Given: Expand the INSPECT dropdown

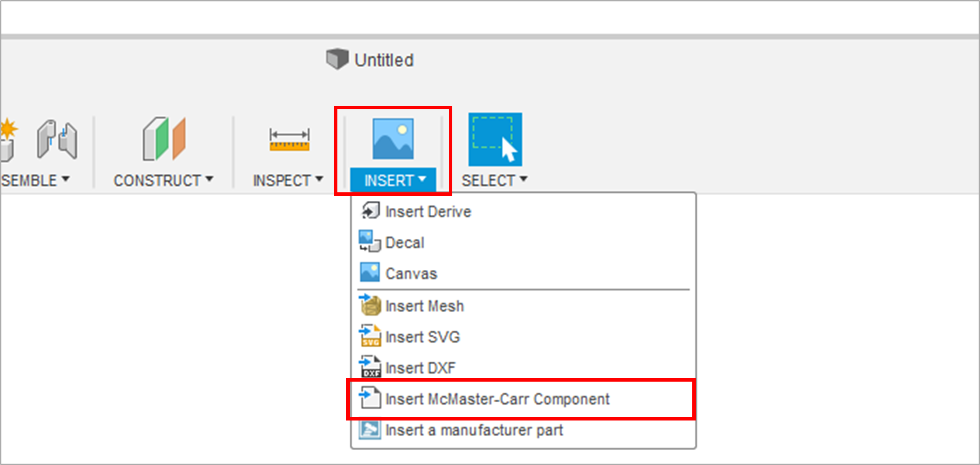Looking at the screenshot, I should pos(288,180).
